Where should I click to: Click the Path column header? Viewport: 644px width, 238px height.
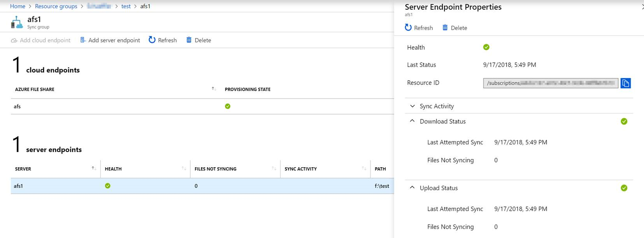380,169
